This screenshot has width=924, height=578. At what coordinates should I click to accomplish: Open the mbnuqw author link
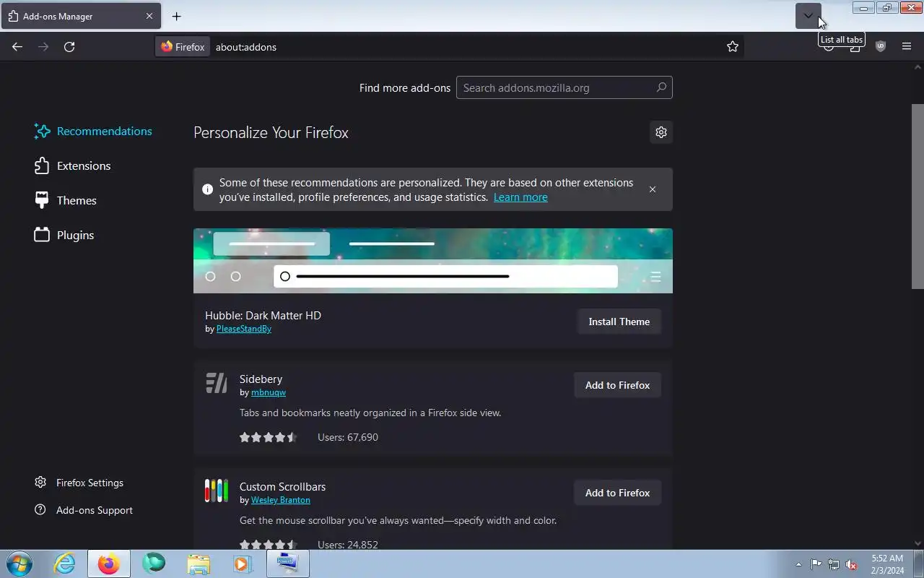(x=269, y=392)
